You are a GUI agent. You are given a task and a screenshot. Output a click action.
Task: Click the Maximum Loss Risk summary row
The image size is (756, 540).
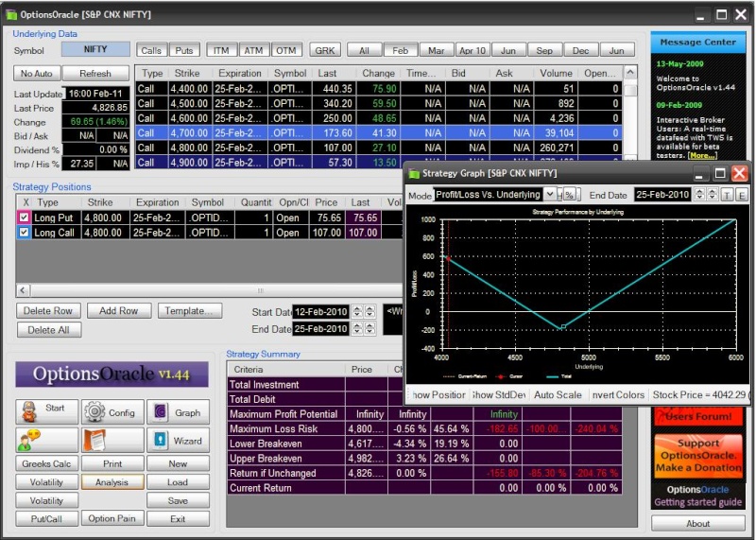coord(424,428)
